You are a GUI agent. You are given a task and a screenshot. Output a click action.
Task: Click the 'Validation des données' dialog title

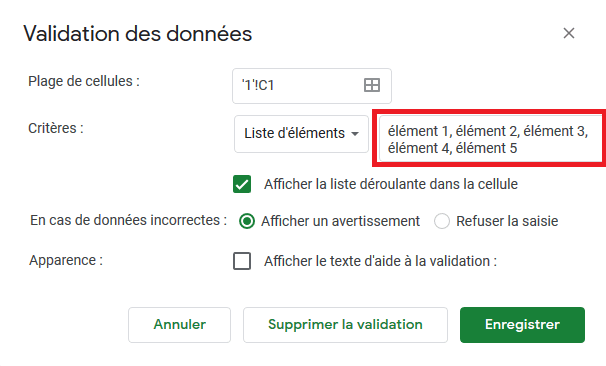(x=138, y=34)
